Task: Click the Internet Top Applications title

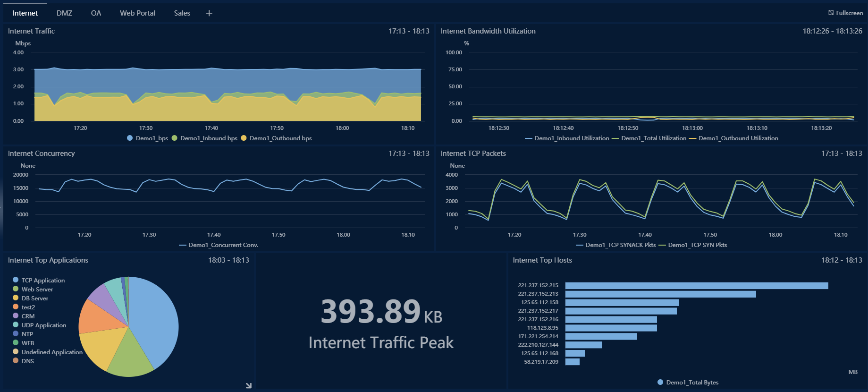Action: tap(48, 260)
